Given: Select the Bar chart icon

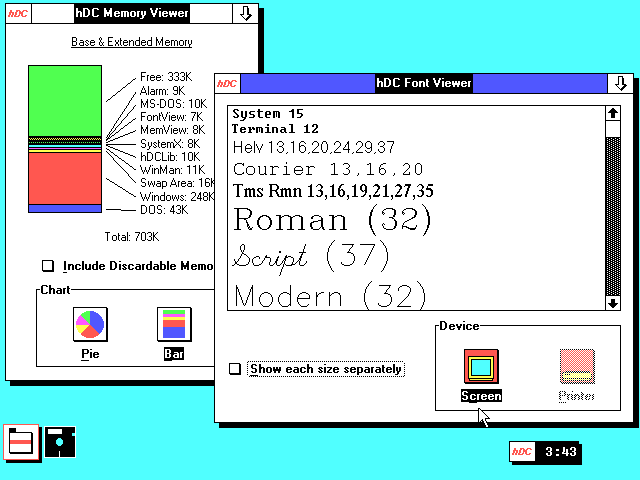Looking at the screenshot, I should point(174,324).
